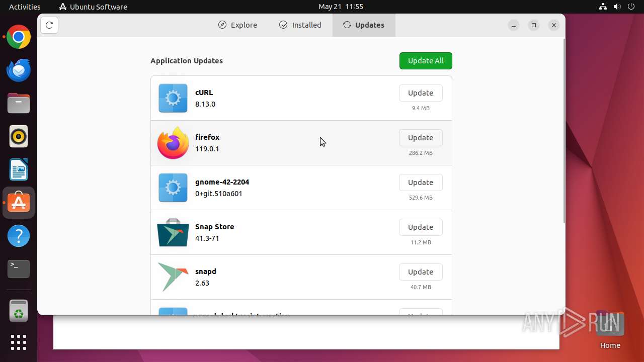
Task: Open the gnome-42-2204 gear icon
Action: click(x=173, y=188)
